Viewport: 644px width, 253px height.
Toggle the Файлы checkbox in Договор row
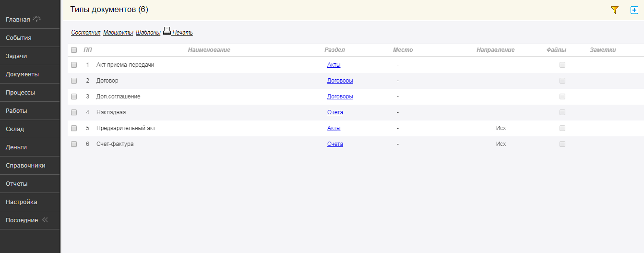tap(562, 81)
